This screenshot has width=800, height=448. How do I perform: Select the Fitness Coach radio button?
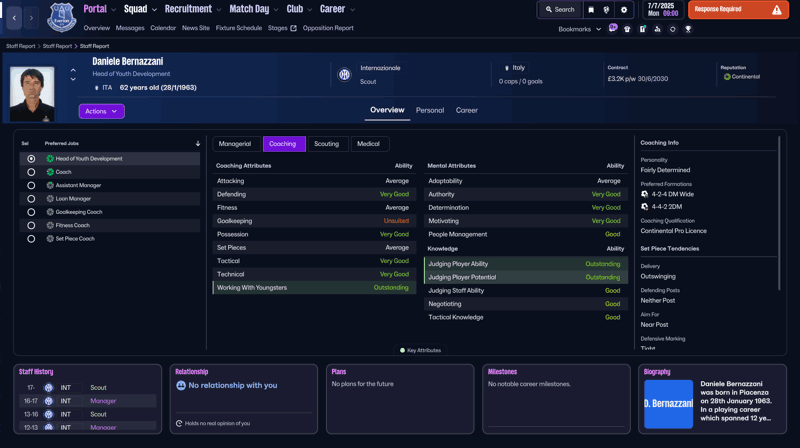pos(31,225)
